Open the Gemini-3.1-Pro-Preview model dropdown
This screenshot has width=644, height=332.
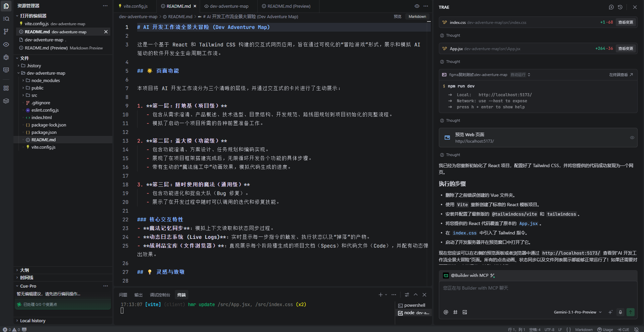(x=577, y=312)
